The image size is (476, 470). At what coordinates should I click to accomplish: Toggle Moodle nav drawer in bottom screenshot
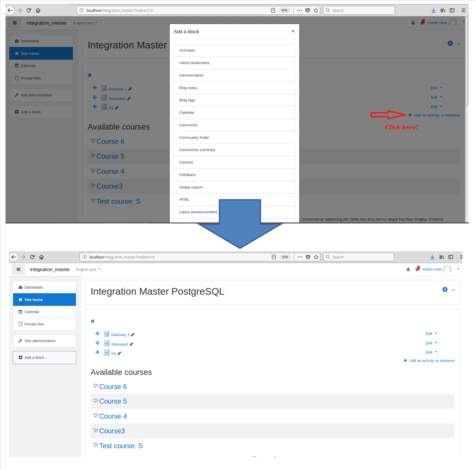tap(18, 269)
